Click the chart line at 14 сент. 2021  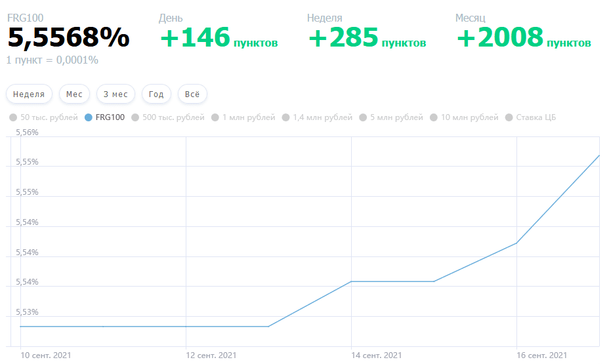pyautogui.click(x=352, y=281)
